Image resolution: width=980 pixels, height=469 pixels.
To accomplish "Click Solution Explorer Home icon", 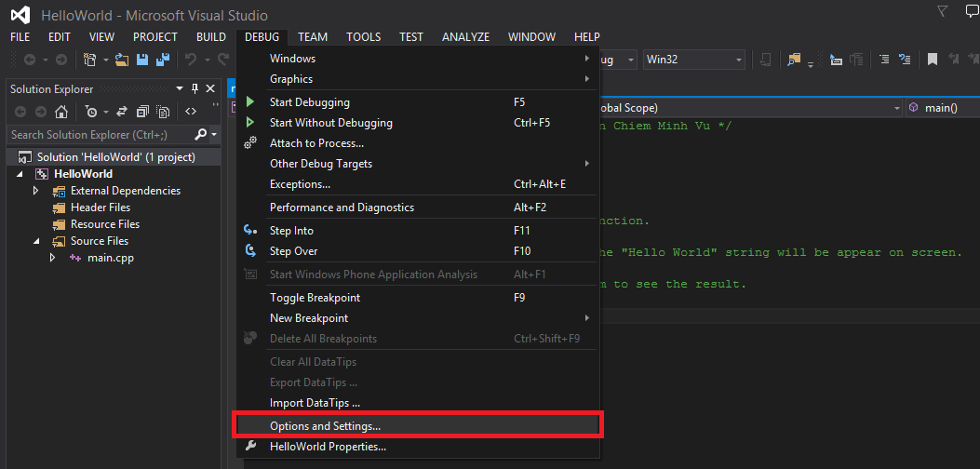I will point(60,112).
